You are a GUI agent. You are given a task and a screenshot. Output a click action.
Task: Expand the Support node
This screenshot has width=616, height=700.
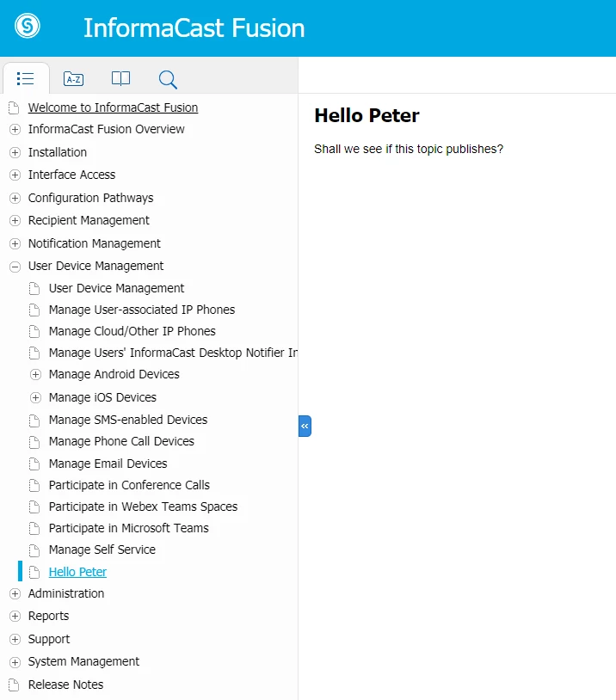point(15,639)
